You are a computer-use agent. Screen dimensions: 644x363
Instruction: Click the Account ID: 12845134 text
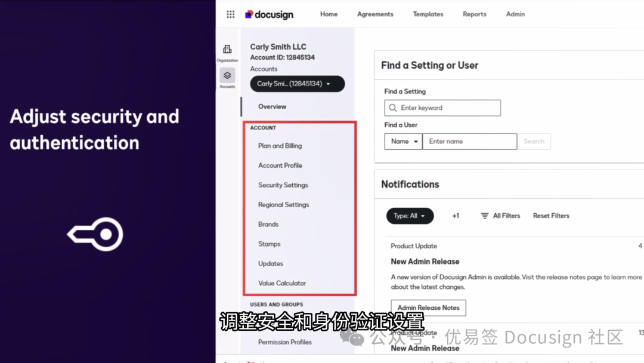tap(282, 57)
